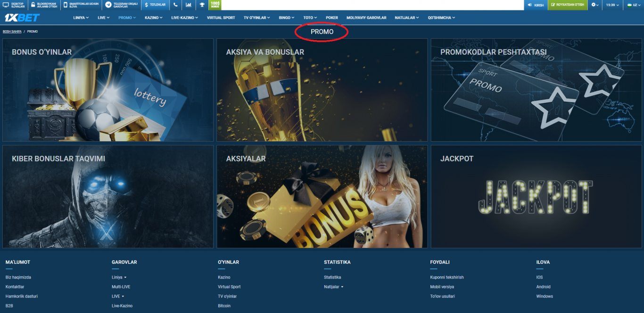644x313 pixels.
Task: Click the KIRISH login button
Action: click(x=535, y=5)
